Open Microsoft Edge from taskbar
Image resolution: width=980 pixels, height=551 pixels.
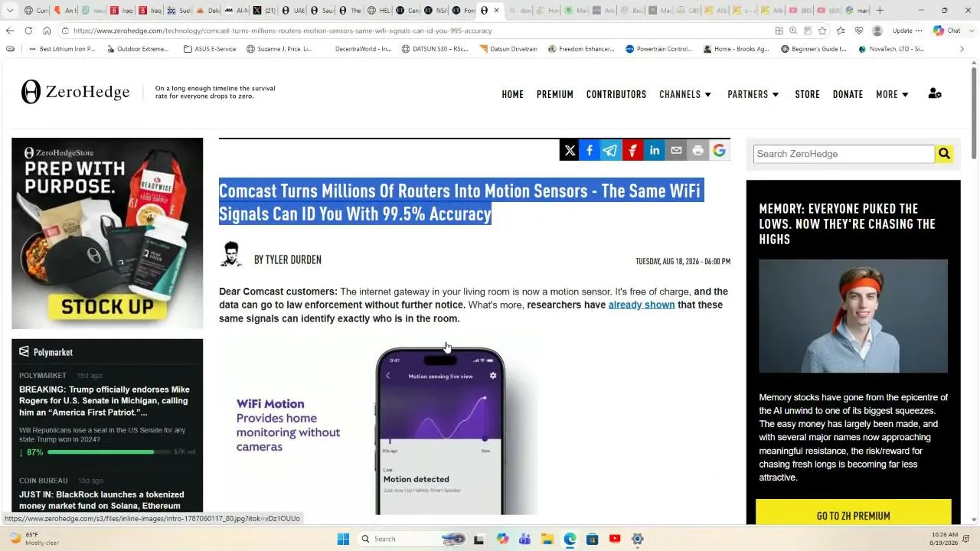pos(570,539)
